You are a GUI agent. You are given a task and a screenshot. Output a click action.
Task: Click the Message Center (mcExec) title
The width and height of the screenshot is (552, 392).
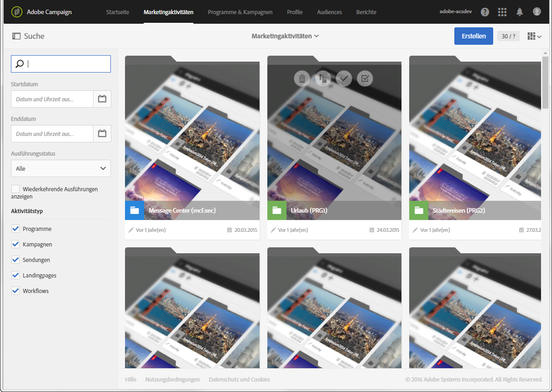[x=182, y=211]
